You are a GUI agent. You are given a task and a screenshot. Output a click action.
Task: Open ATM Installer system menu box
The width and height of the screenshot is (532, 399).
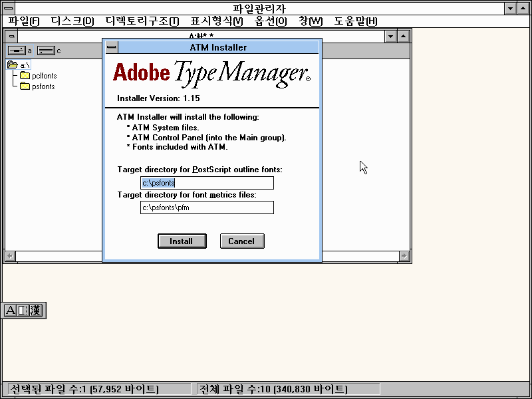[112, 47]
